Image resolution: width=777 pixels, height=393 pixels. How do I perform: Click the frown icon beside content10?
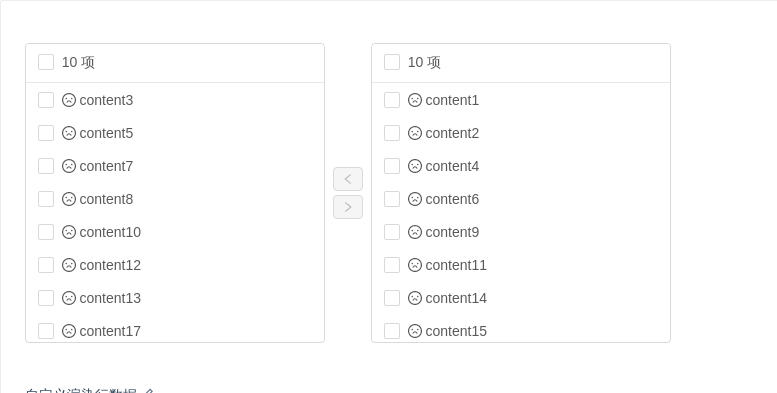coord(69,232)
